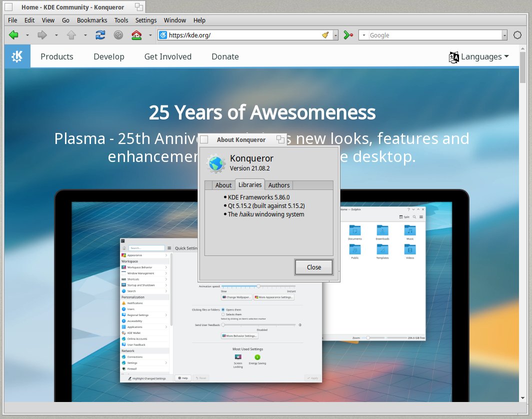Click the 'Konqueror' name in the dialog
Screen dimensions: 532x419
[x=251, y=158]
